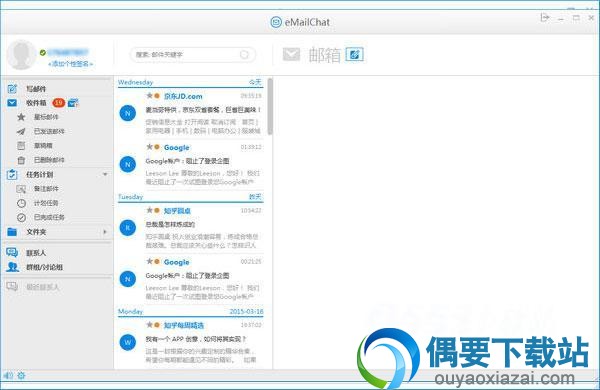Screen dimensions: 600x390
Task: Open 已完成任务 checkmark circle icon
Action: pos(21,217)
